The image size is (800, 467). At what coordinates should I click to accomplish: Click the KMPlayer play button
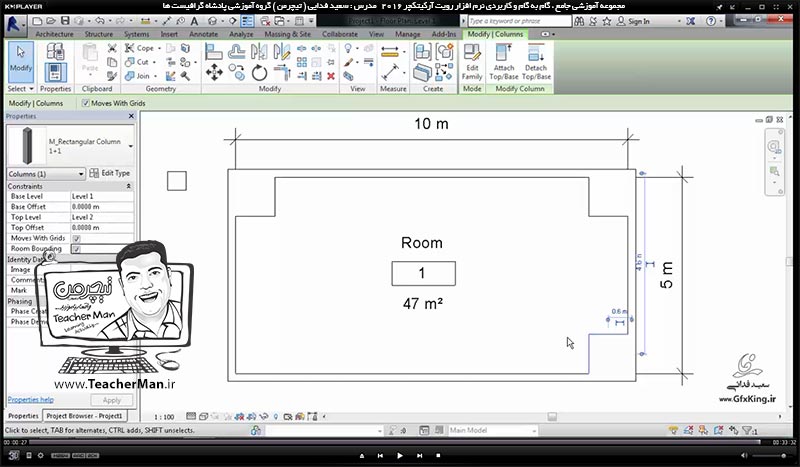point(399,455)
